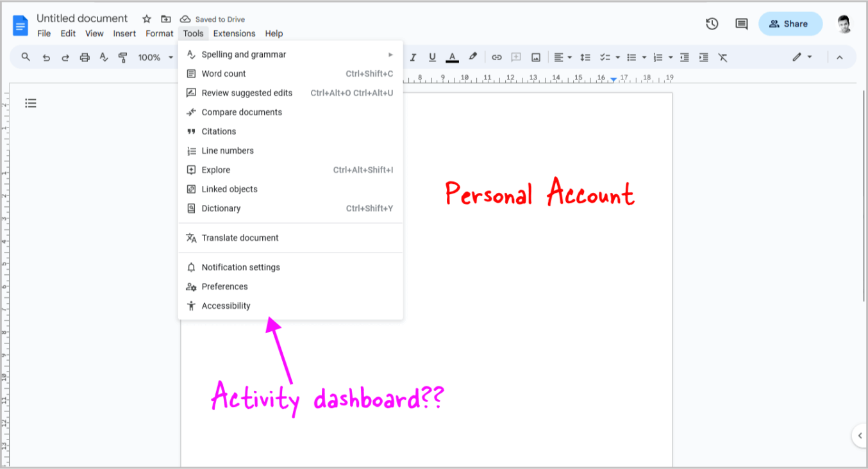
Task: Choose Compare documents
Action: coord(290,112)
